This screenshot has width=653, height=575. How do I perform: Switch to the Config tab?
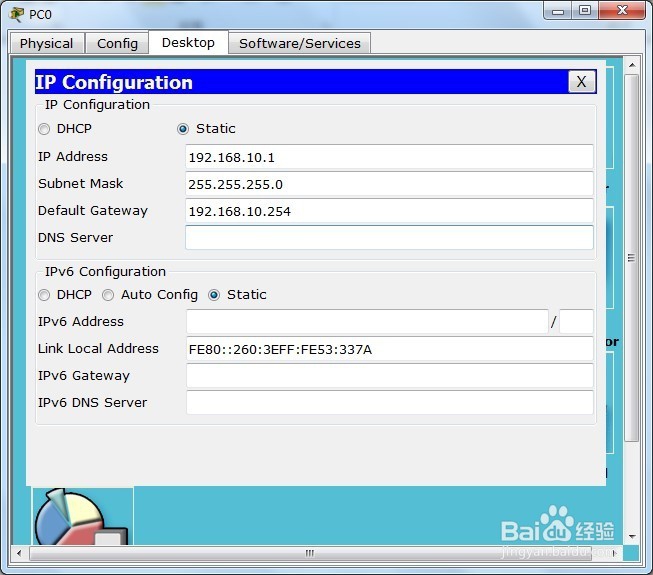(117, 43)
